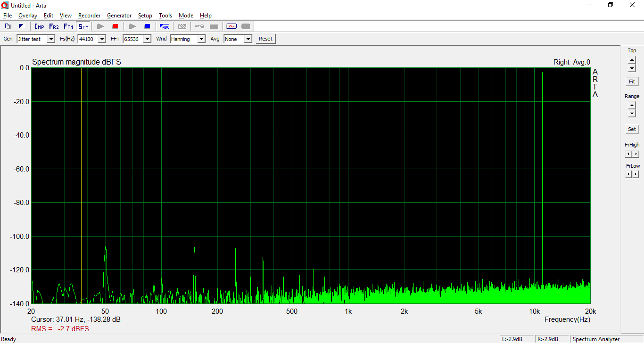Viewport: 644px width, 343px height.
Task: Click FrHigh right arrow
Action: pos(636,154)
